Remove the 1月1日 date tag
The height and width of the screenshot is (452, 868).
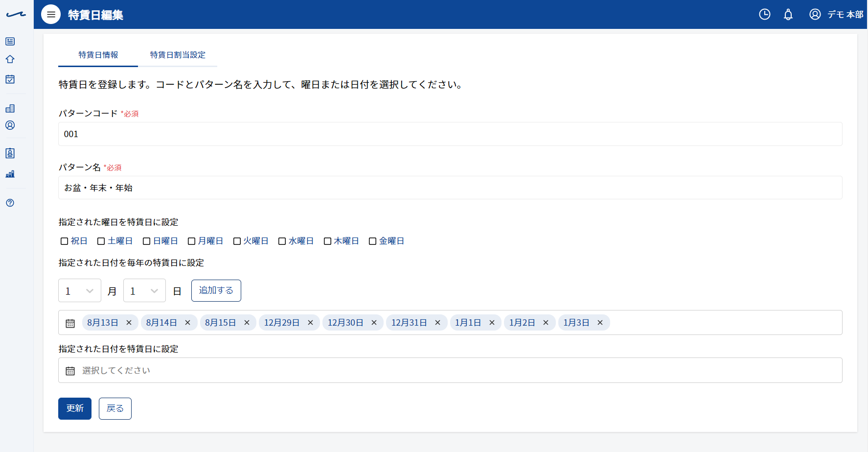(x=492, y=323)
